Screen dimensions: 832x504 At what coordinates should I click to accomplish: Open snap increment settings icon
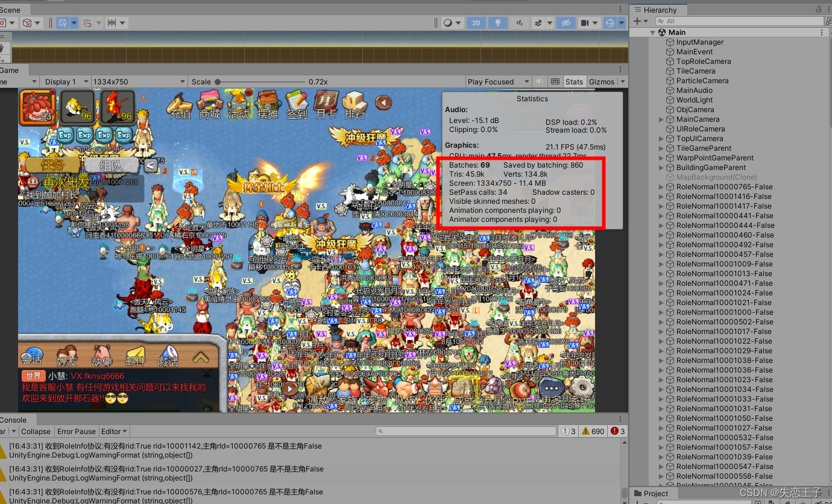(112, 23)
